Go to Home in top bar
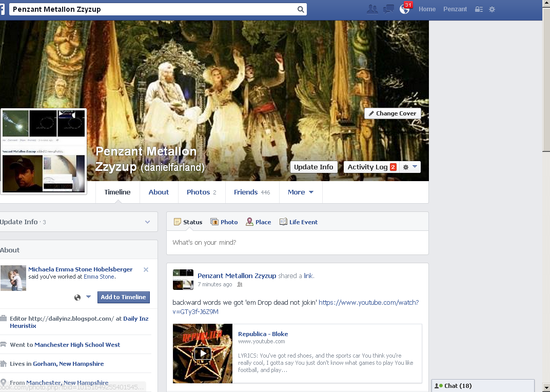 [427, 9]
